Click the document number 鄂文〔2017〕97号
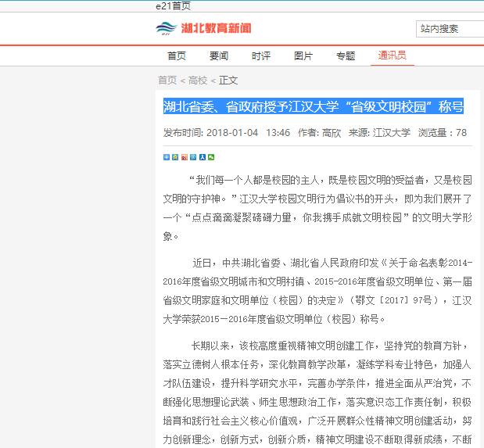 [x=394, y=300]
